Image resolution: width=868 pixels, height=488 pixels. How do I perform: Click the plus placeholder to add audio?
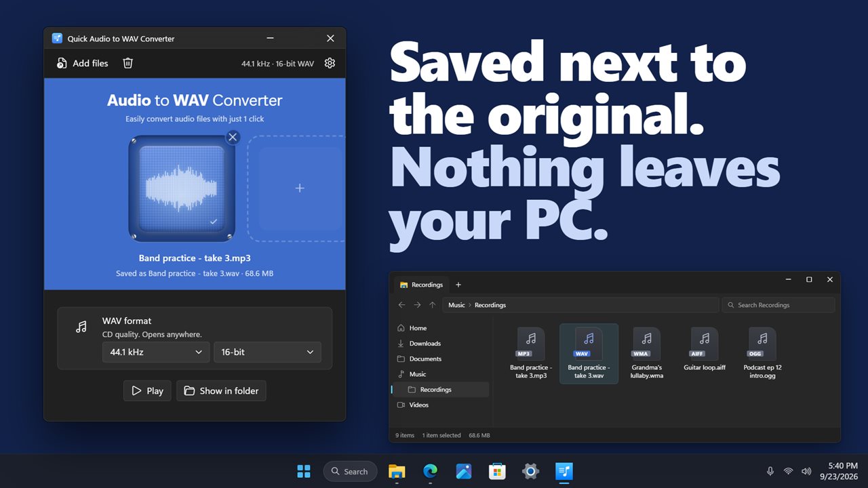(300, 188)
